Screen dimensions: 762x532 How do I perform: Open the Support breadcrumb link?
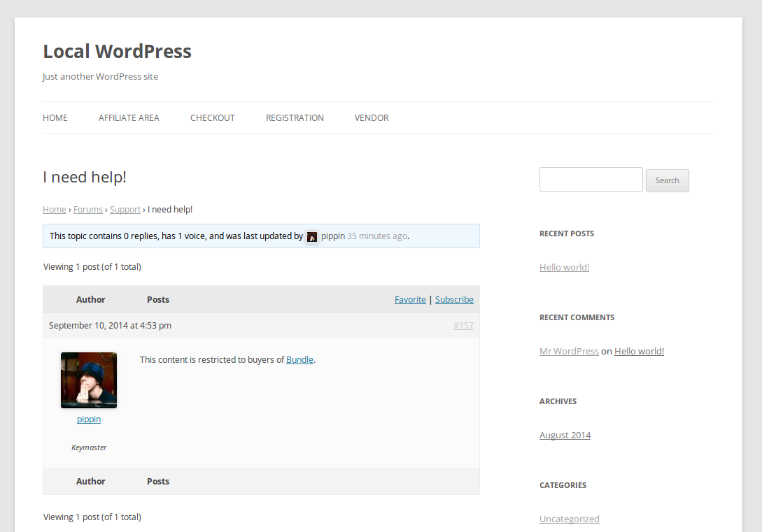pos(125,210)
